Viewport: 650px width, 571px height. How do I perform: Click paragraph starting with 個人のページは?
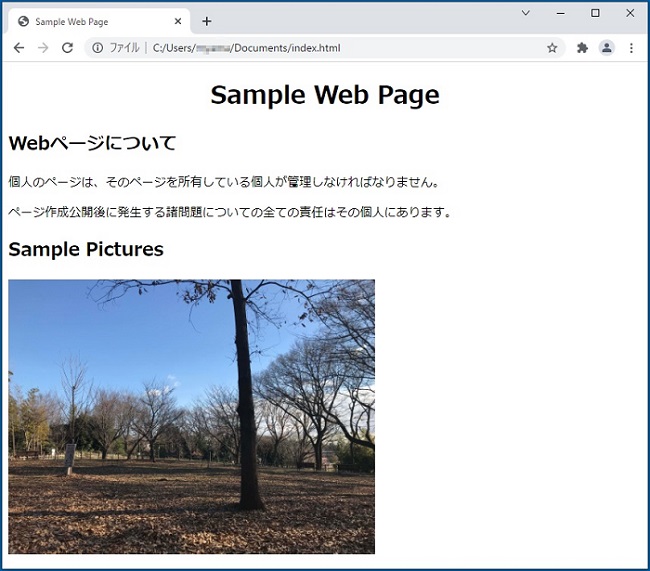223,182
